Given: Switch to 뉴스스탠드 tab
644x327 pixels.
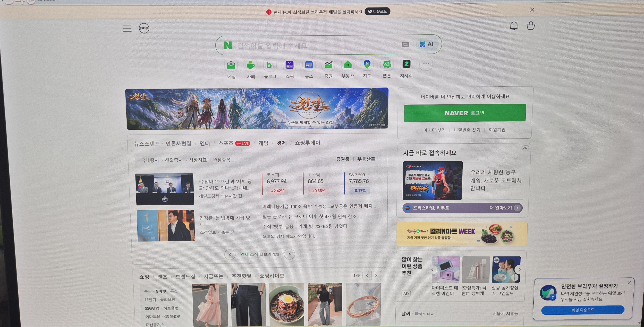Looking at the screenshot, I should tap(147, 144).
